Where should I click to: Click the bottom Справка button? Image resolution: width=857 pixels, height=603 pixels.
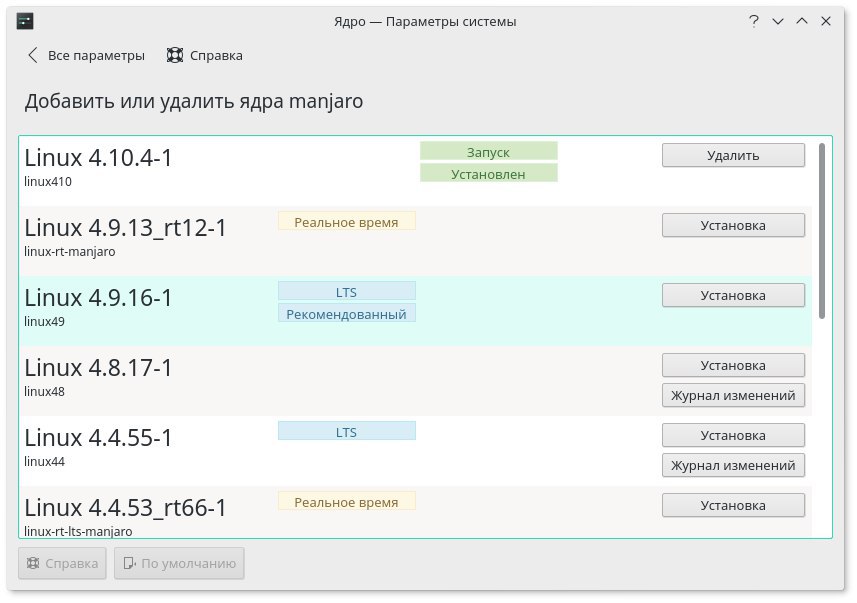(x=62, y=564)
